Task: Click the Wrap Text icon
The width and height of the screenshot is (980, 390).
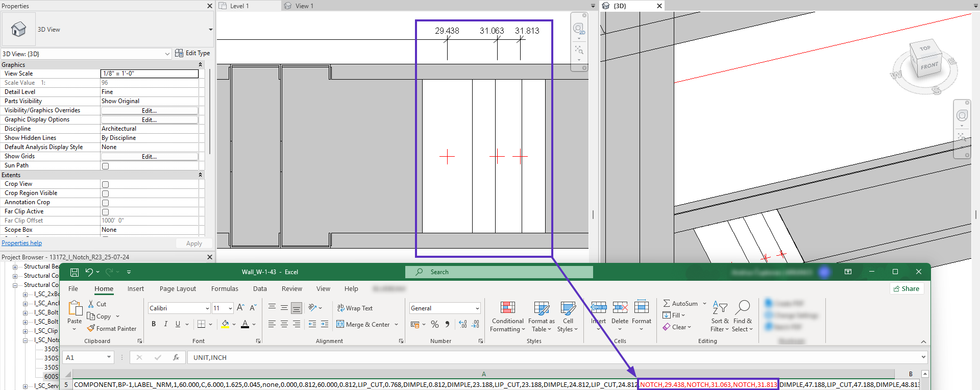Action: click(x=340, y=308)
